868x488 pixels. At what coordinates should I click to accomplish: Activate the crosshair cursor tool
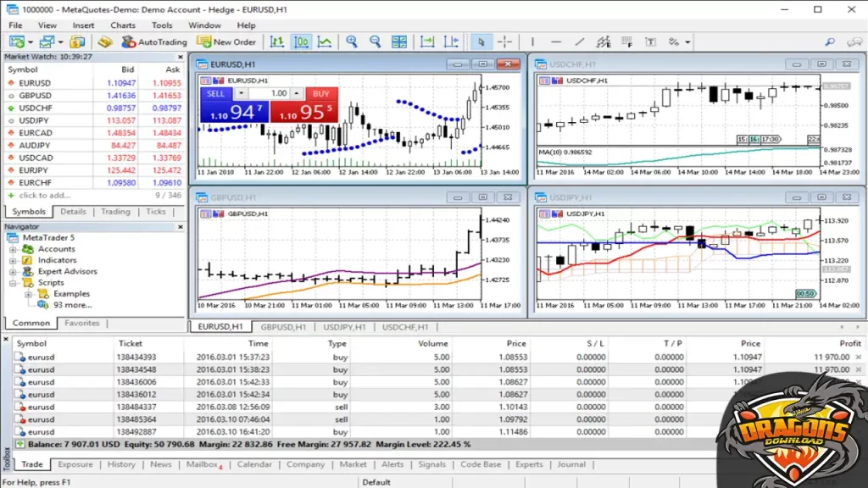coord(504,42)
